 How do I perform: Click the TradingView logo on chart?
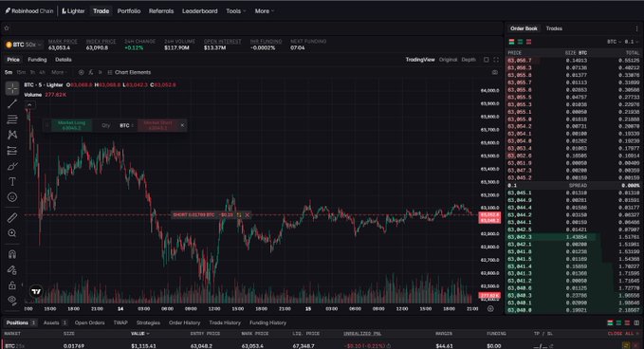36,291
